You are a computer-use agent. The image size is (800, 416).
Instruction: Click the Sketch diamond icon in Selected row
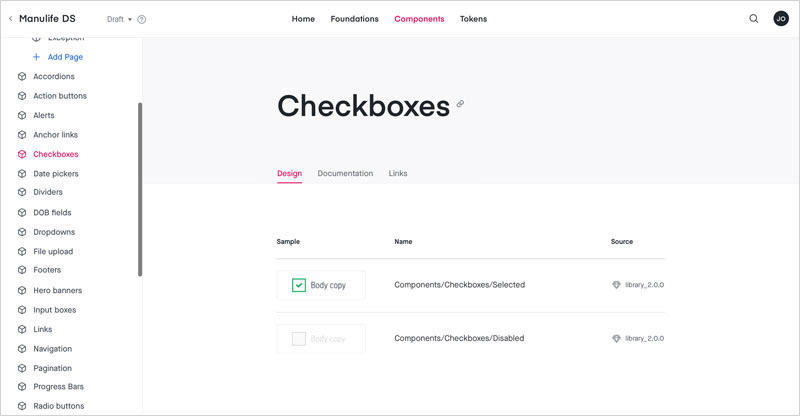(616, 285)
